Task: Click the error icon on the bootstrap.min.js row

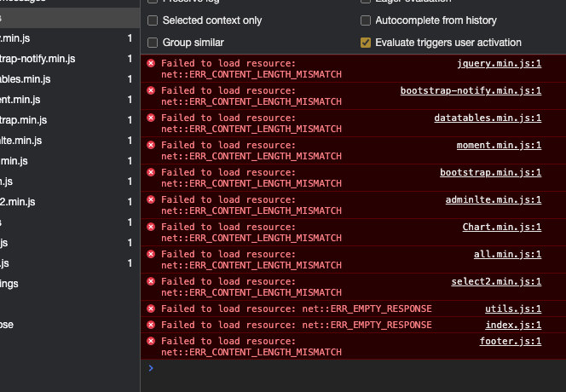Action: [x=151, y=172]
